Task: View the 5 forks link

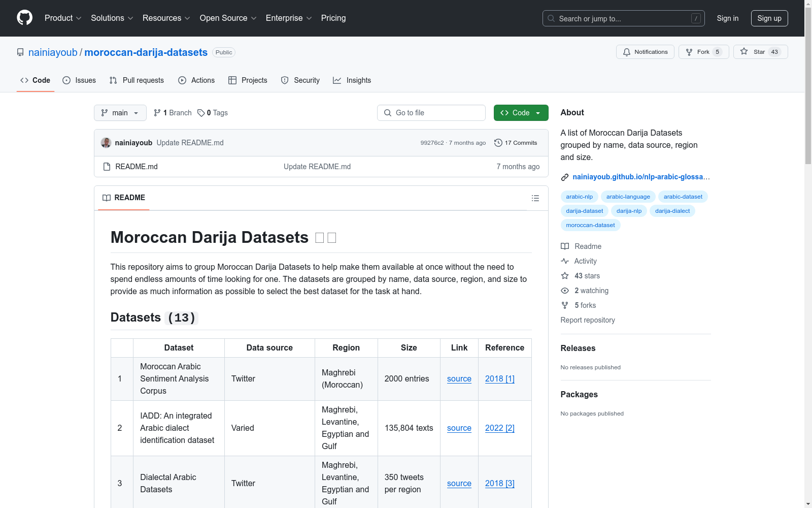Action: 579,305
